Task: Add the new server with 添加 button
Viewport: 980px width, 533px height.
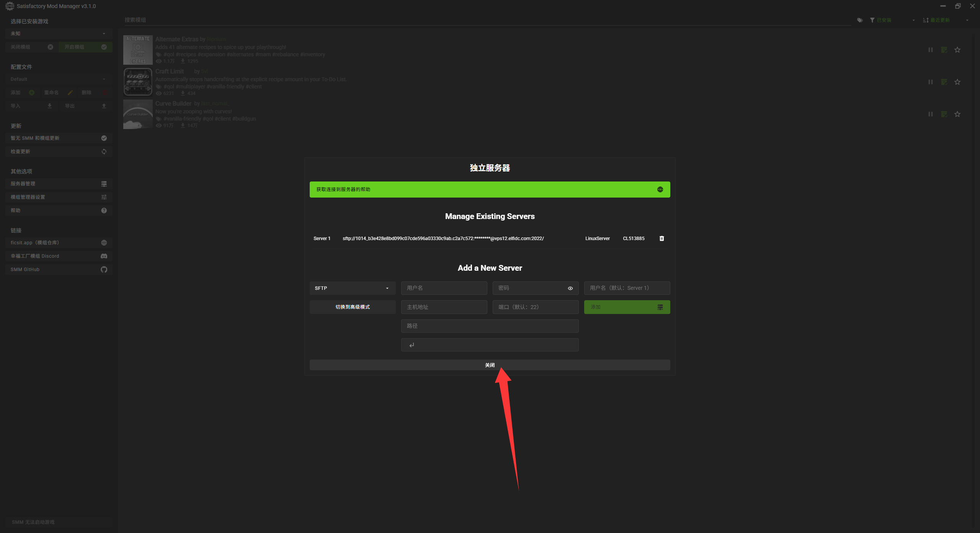Action: 627,307
